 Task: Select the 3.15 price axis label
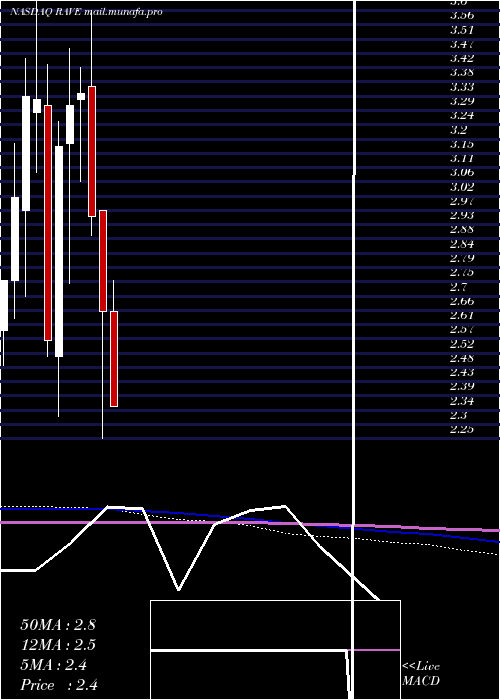(462, 144)
